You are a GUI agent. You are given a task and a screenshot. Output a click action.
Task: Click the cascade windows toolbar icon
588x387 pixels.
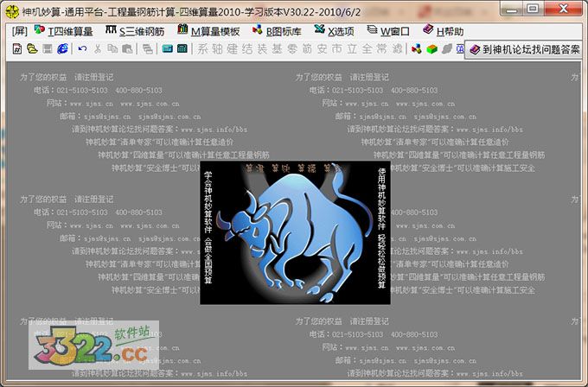(x=148, y=48)
